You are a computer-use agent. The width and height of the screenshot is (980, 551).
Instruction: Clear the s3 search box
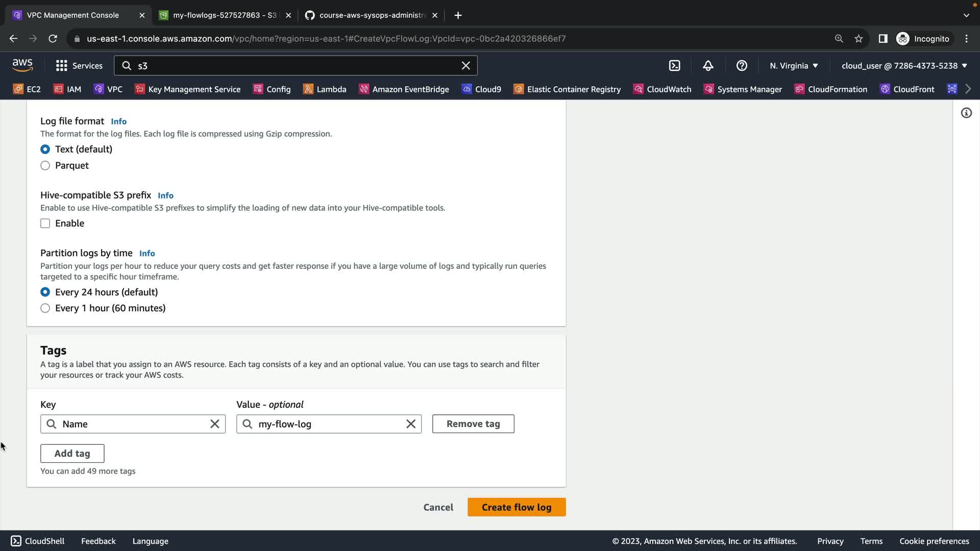[465, 66]
